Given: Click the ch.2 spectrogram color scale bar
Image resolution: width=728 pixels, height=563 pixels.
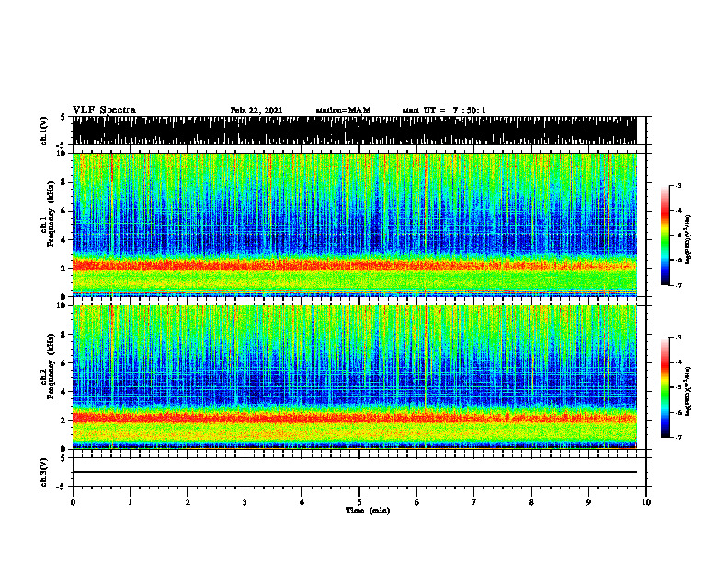Looking at the screenshot, I should click(665, 387).
